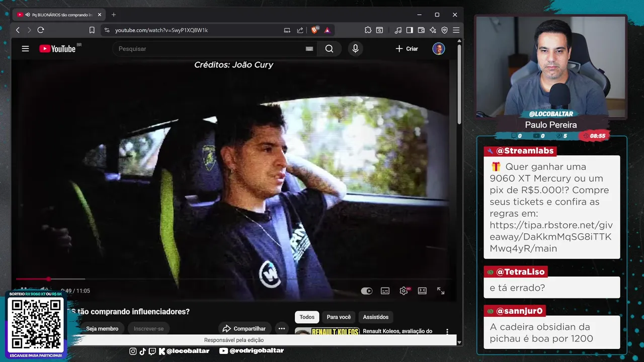Click the @TetraLiso chat username
644x362 pixels.
tap(520, 271)
